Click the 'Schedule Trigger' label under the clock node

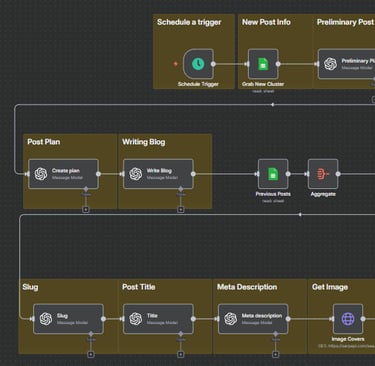(198, 84)
